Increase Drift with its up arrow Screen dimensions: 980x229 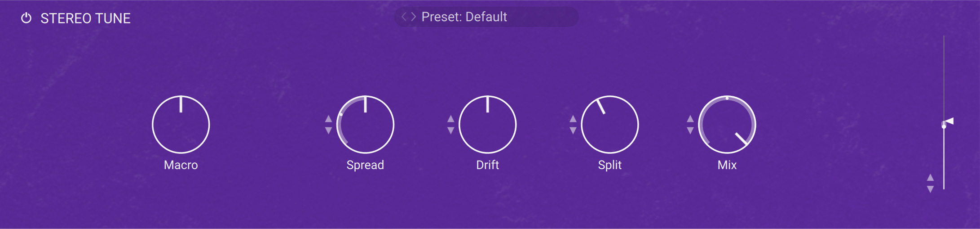(x=451, y=119)
